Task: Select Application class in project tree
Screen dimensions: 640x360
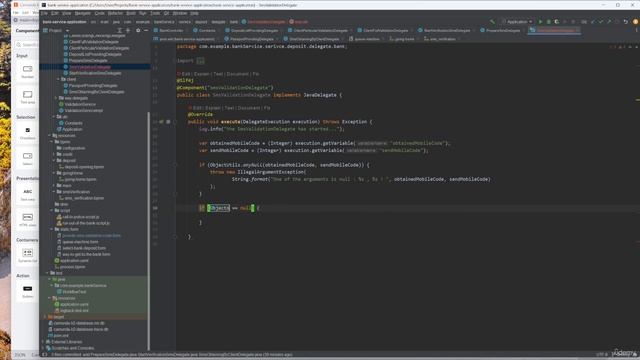Action: [72, 129]
